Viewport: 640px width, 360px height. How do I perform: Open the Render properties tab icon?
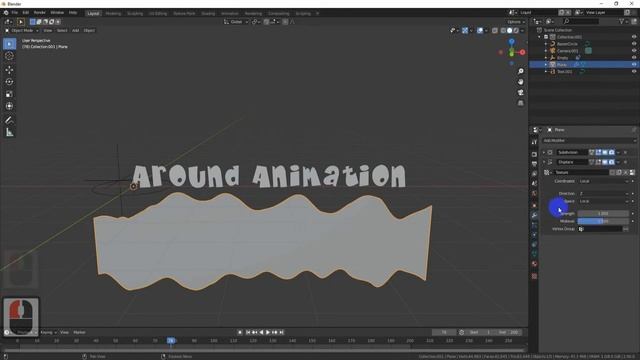pos(534,154)
